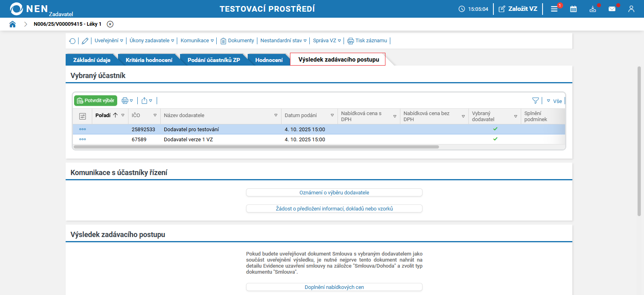Click the filter funnel icon in grid
This screenshot has height=295, width=644.
pyautogui.click(x=535, y=101)
